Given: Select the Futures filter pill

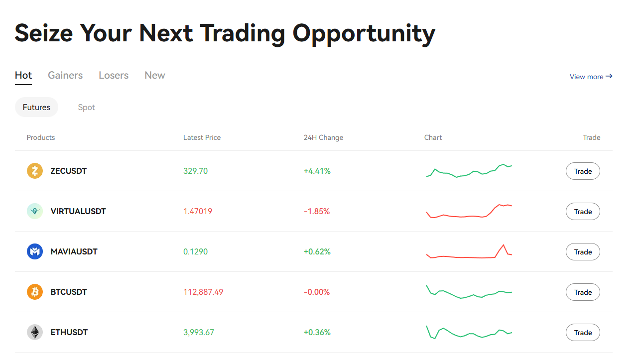Looking at the screenshot, I should 36,107.
